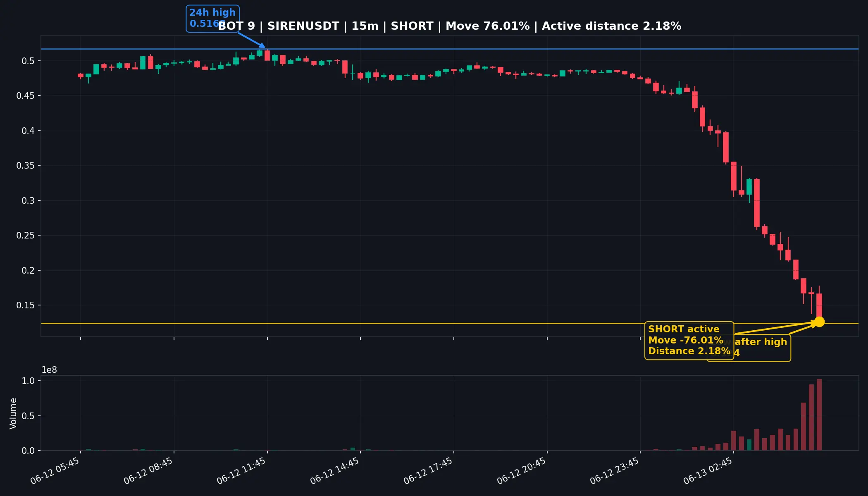Click the 06-13 02:45 time label
The image size is (868, 496).
(708, 471)
